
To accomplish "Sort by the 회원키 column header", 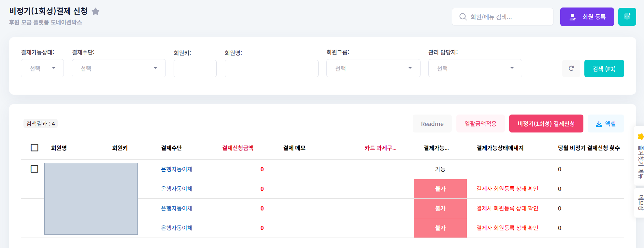I will pyautogui.click(x=120, y=148).
